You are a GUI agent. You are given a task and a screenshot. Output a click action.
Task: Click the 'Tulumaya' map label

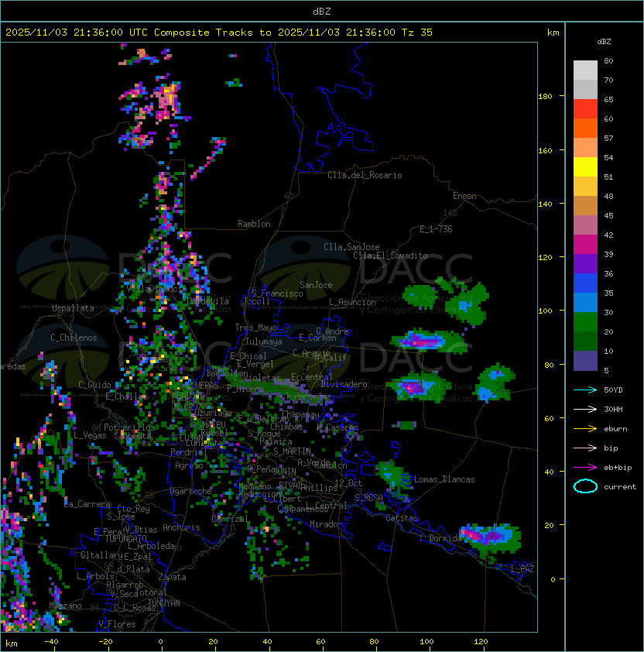pos(264,341)
